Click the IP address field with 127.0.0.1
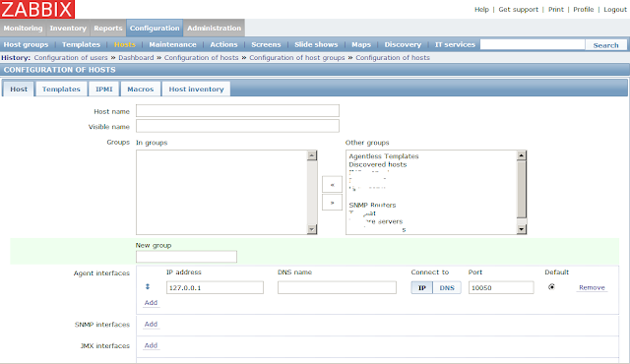 coord(215,287)
